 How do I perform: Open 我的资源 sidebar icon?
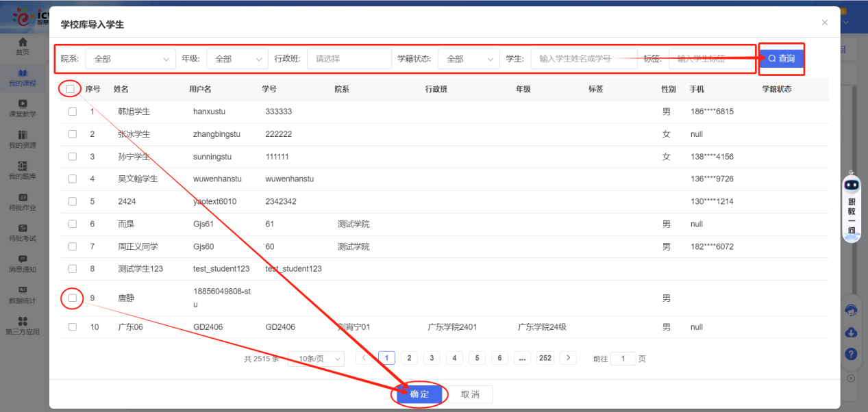(x=23, y=135)
